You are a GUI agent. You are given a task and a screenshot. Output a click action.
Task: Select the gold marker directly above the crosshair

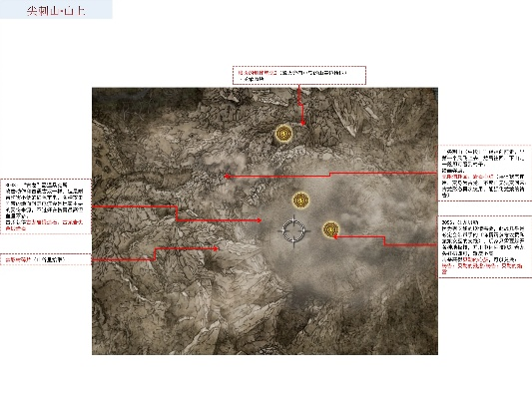300,200
